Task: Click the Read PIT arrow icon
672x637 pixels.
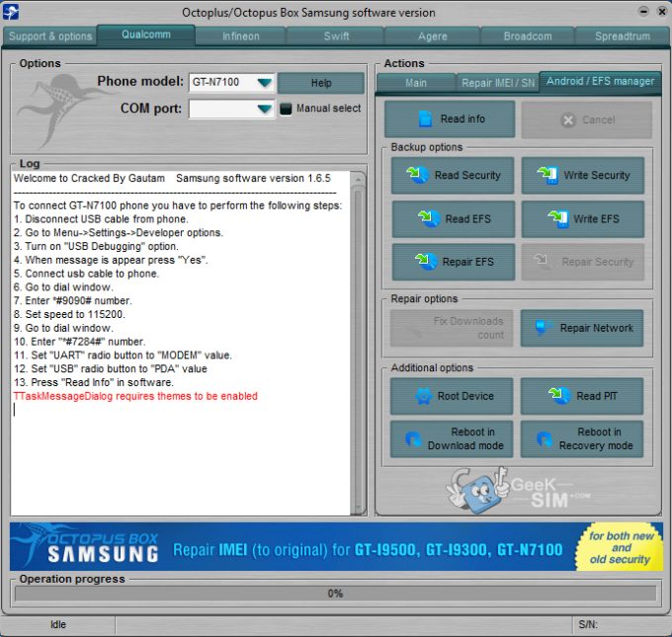Action: 559,395
